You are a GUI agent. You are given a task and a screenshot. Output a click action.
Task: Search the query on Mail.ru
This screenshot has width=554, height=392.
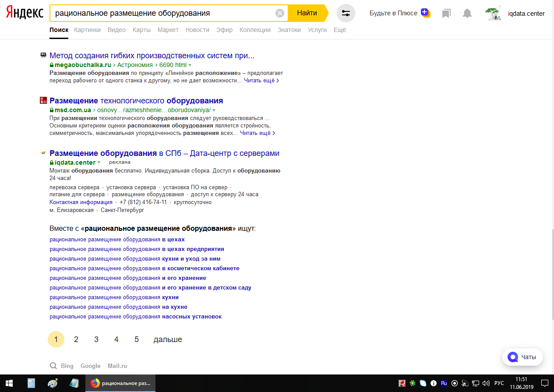[x=117, y=366]
